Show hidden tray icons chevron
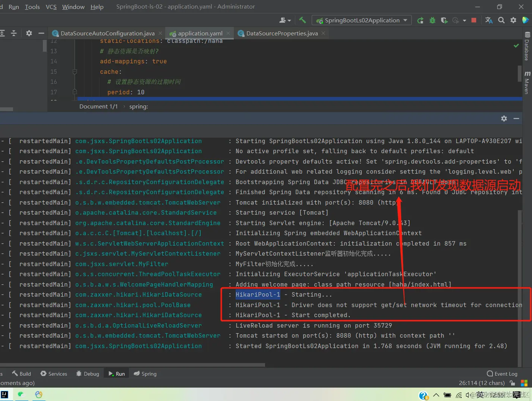 click(436, 395)
